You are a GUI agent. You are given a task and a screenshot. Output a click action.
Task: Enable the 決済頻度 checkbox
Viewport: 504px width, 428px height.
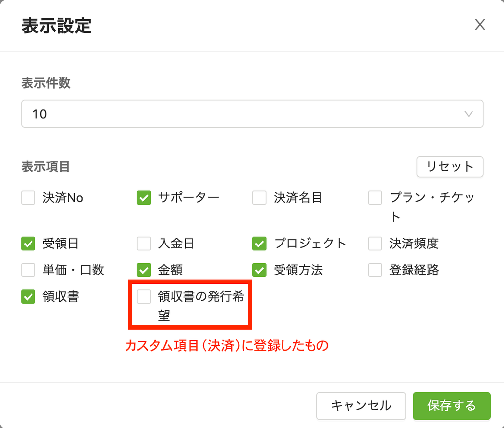coord(375,244)
